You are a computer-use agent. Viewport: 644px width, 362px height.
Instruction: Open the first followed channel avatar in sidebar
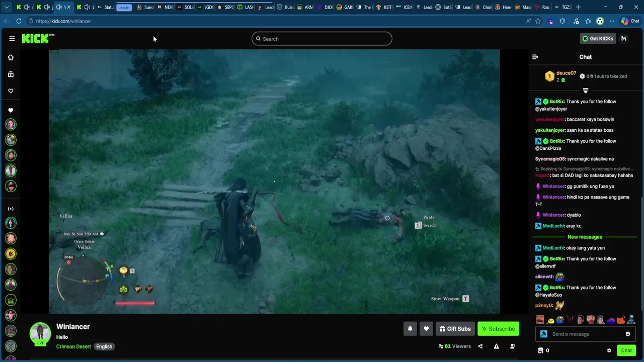11,124
